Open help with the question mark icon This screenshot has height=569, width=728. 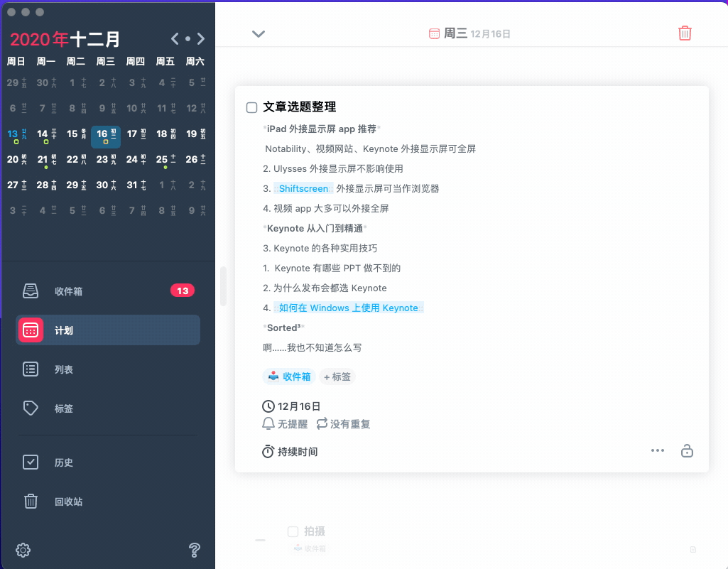pos(194,551)
